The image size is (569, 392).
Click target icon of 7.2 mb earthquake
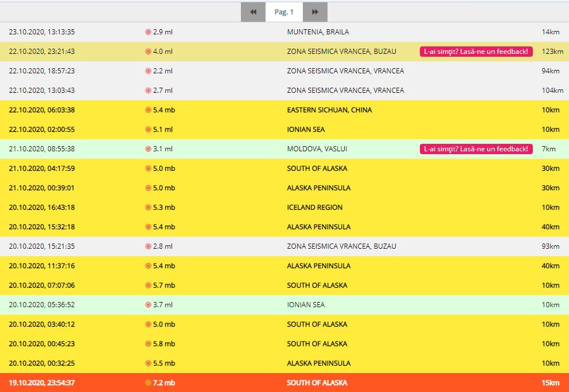click(x=148, y=383)
